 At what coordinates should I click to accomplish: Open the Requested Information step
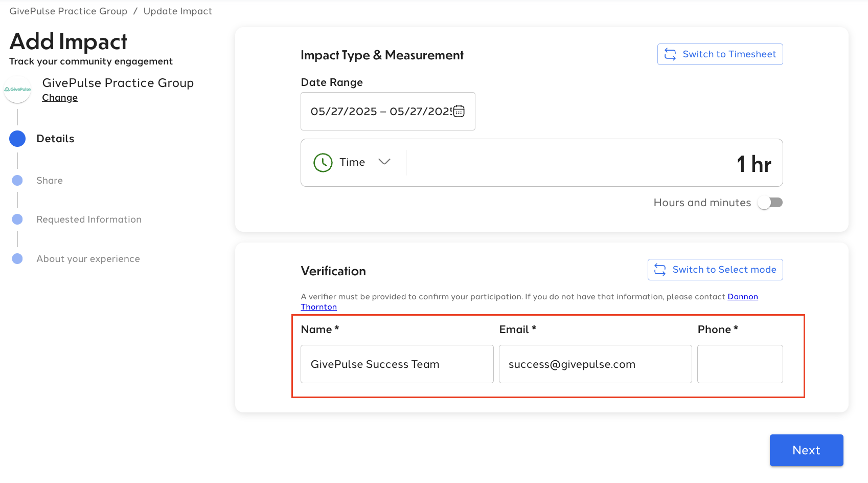click(x=89, y=219)
